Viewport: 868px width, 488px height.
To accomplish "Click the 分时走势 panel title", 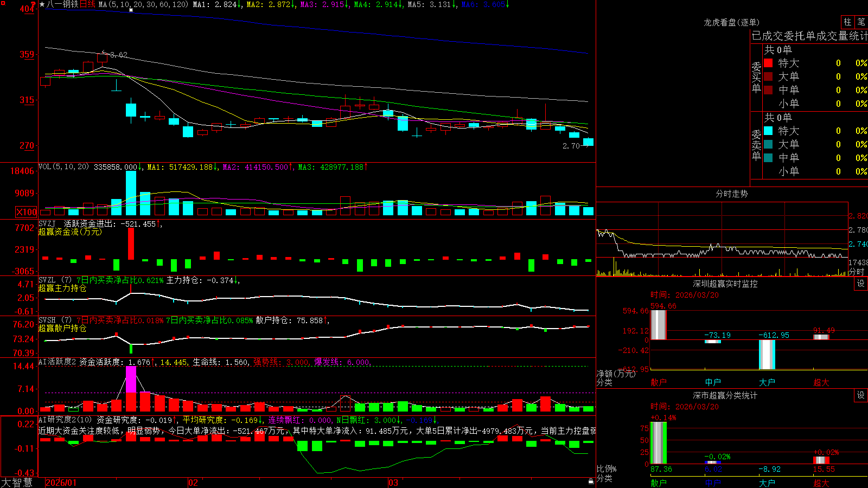I will 732,194.
